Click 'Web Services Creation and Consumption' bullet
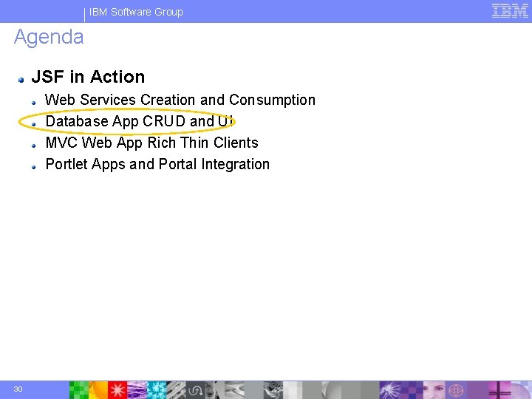Viewport: 532px width, 399px height. [x=180, y=100]
